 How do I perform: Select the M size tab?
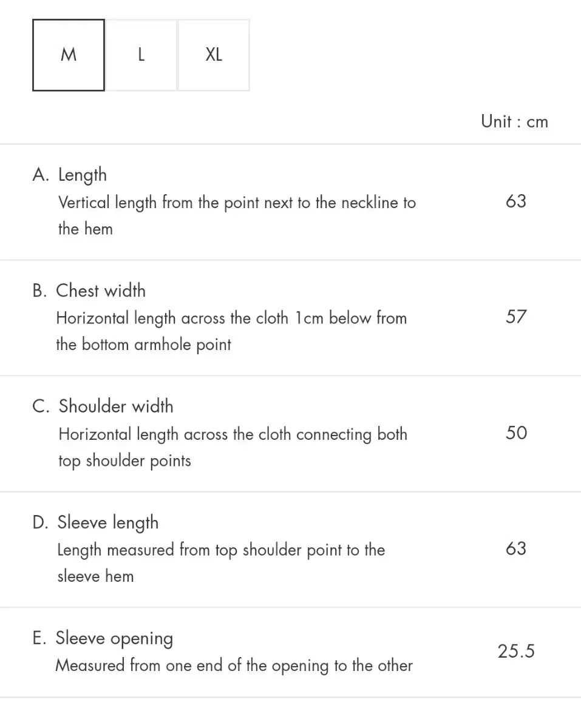pos(69,55)
